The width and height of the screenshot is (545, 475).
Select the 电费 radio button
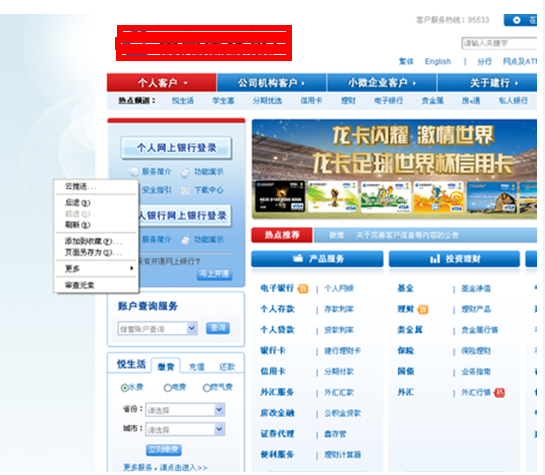[x=168, y=387]
